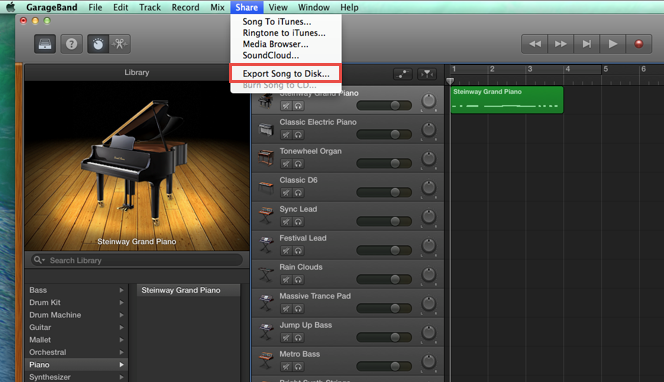This screenshot has height=382, width=664.
Task: Click the Search Library field
Action: 137,260
